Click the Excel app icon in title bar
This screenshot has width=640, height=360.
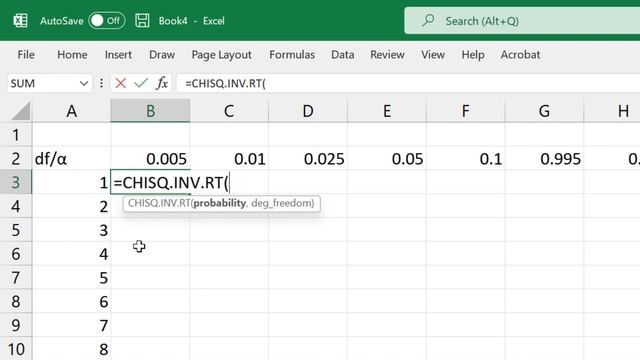20,20
